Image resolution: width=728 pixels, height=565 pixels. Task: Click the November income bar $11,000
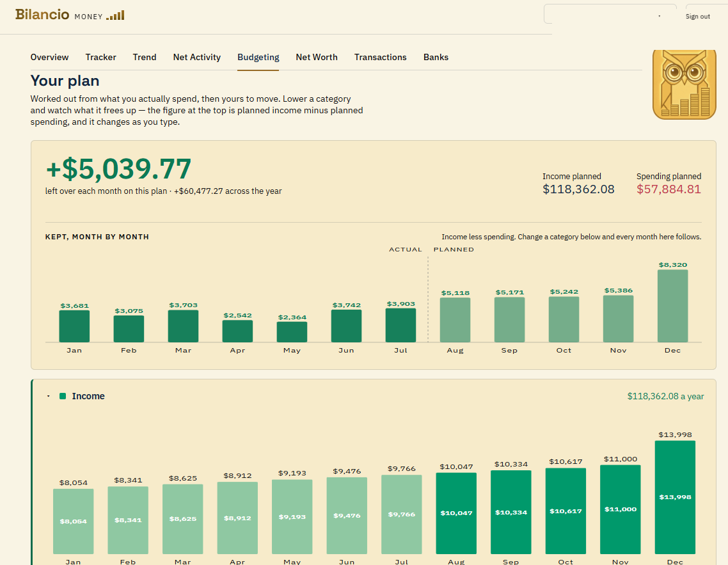[x=621, y=509]
